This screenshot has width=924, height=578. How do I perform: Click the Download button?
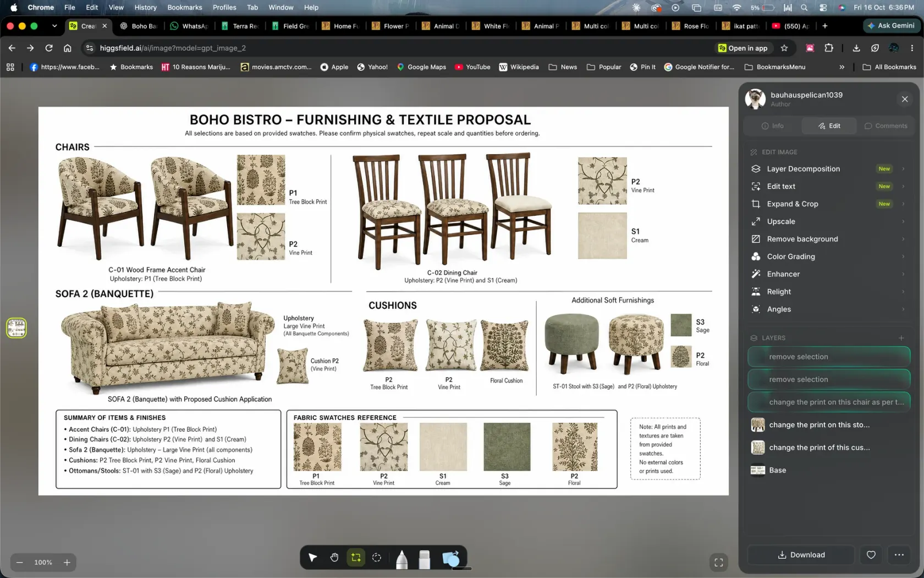(801, 555)
